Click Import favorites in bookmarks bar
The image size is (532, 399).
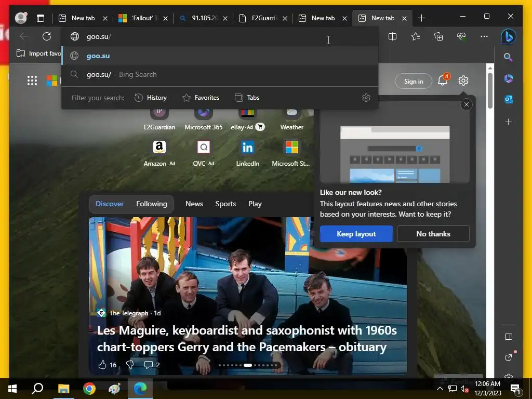(38, 54)
